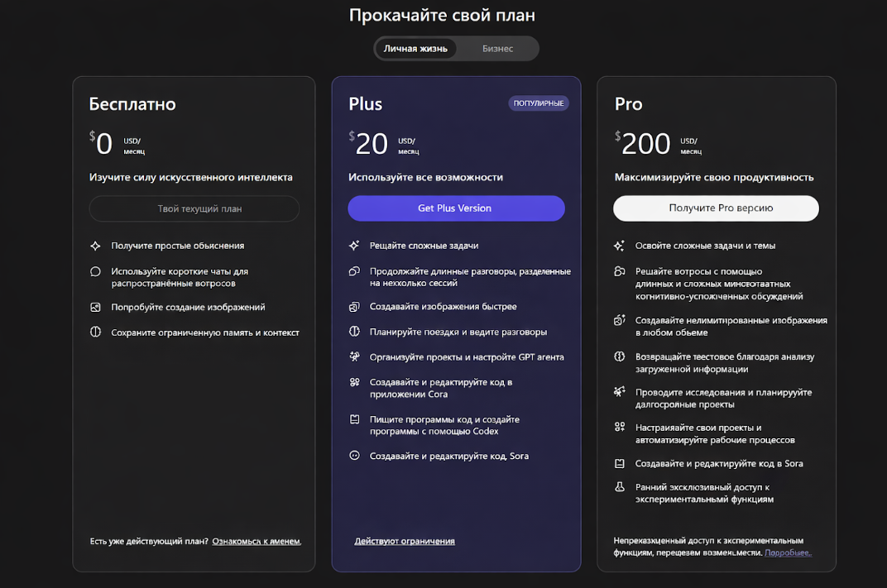The width and height of the screenshot is (887, 588).
Task: Select the 'Личная жизнь' plan tab
Action: click(x=415, y=49)
